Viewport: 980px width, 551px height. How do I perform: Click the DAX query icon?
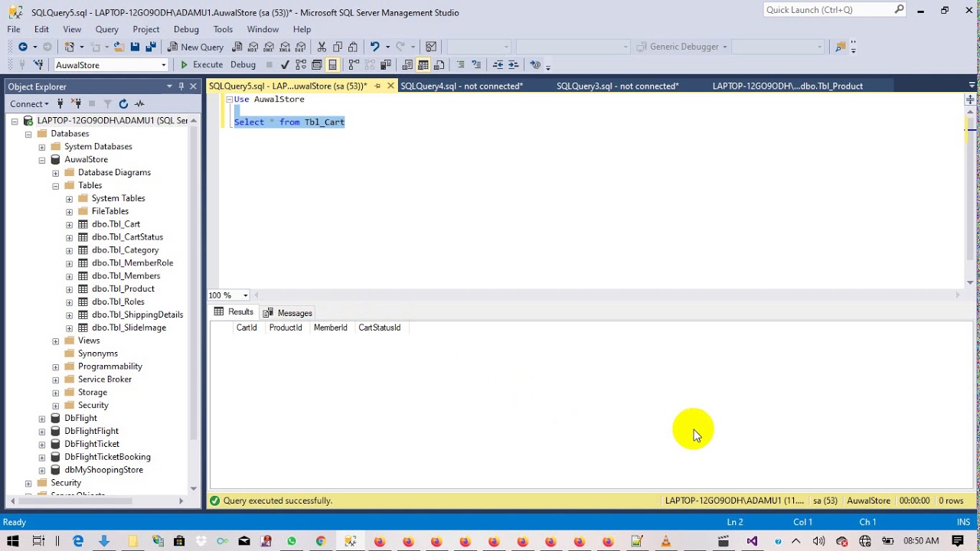pos(301,47)
